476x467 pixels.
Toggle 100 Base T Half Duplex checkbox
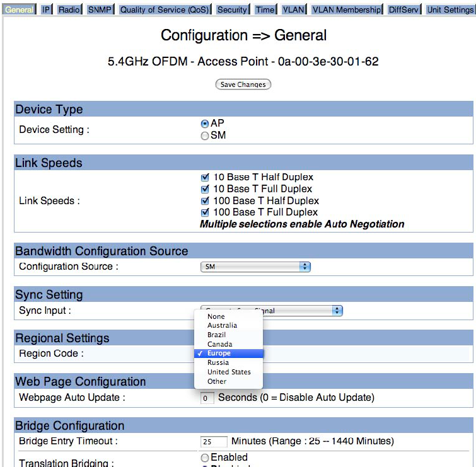pos(205,201)
